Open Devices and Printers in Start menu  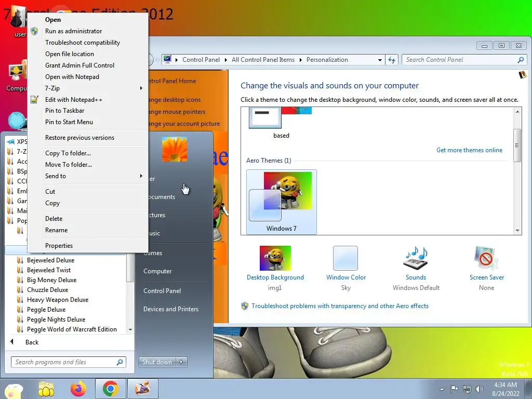click(170, 309)
